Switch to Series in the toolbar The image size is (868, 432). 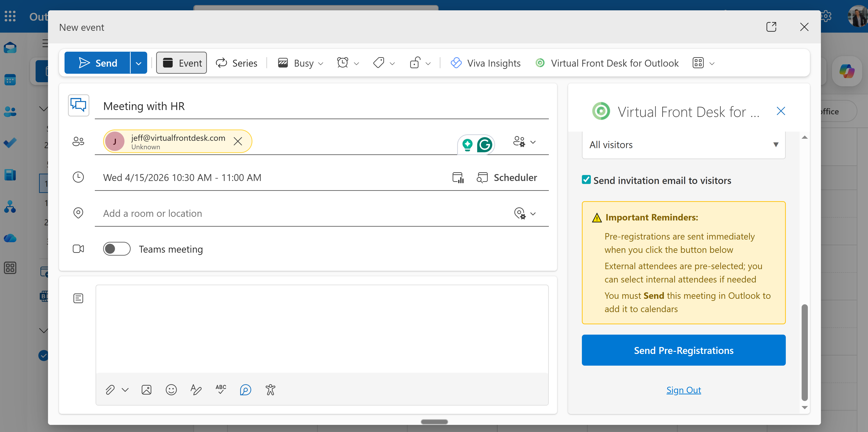[x=237, y=63]
